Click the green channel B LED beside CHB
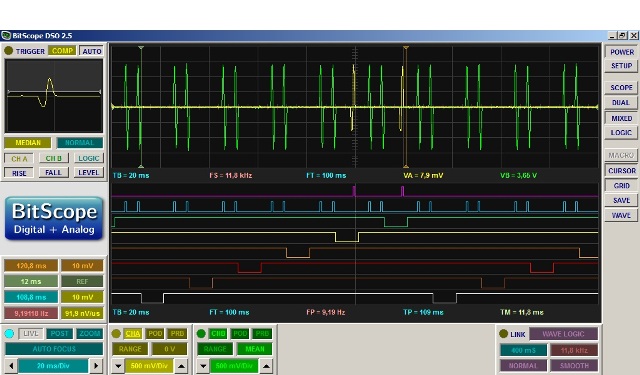The height and width of the screenshot is (375, 640). point(201,334)
